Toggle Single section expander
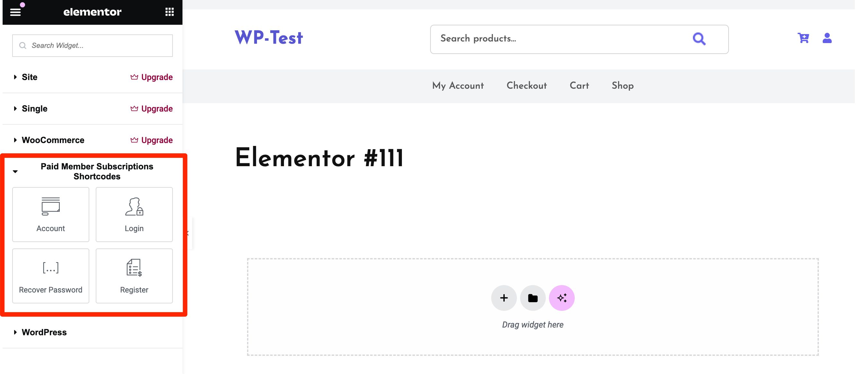This screenshot has width=868, height=387. tap(14, 108)
